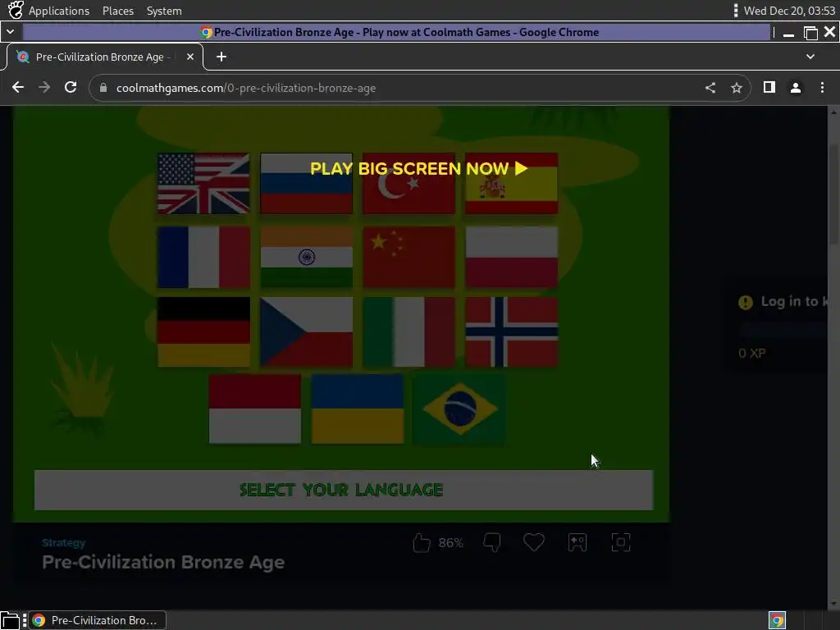This screenshot has width=840, height=630.
Task: Open the System menu
Action: tap(164, 11)
